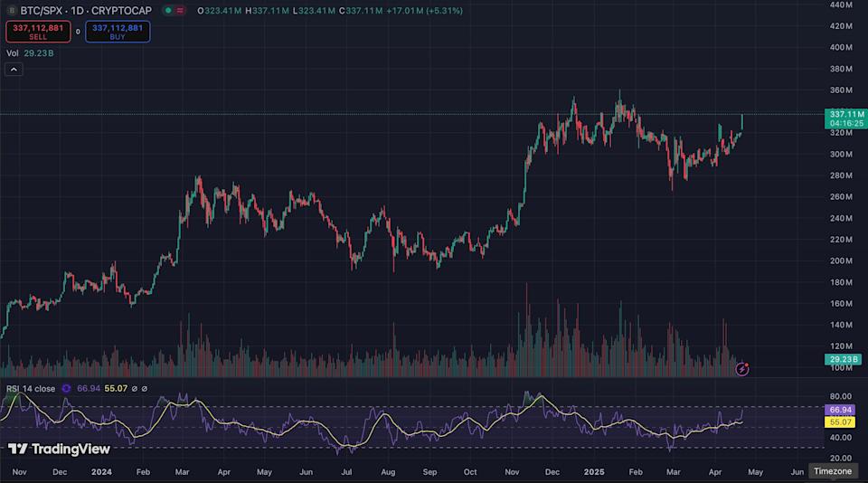Click the purple 66.94 value in RSI legend
The width and height of the screenshot is (868, 483).
89,389
